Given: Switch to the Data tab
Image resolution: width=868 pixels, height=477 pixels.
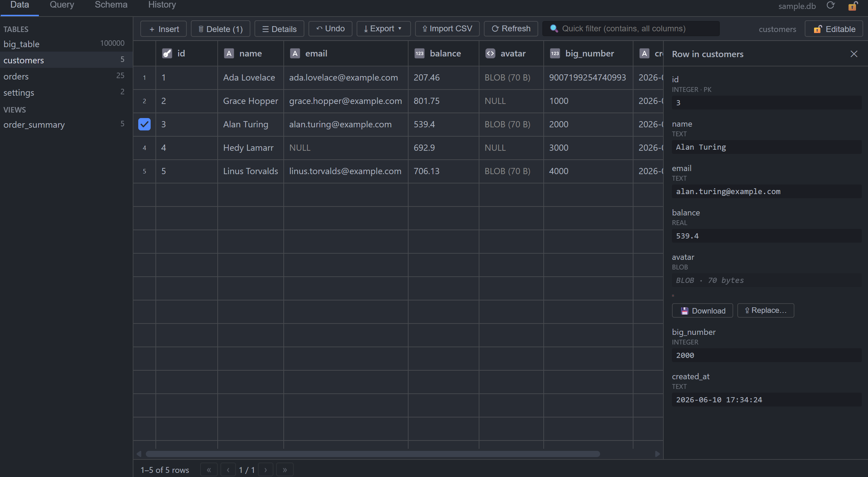Looking at the screenshot, I should (20, 5).
